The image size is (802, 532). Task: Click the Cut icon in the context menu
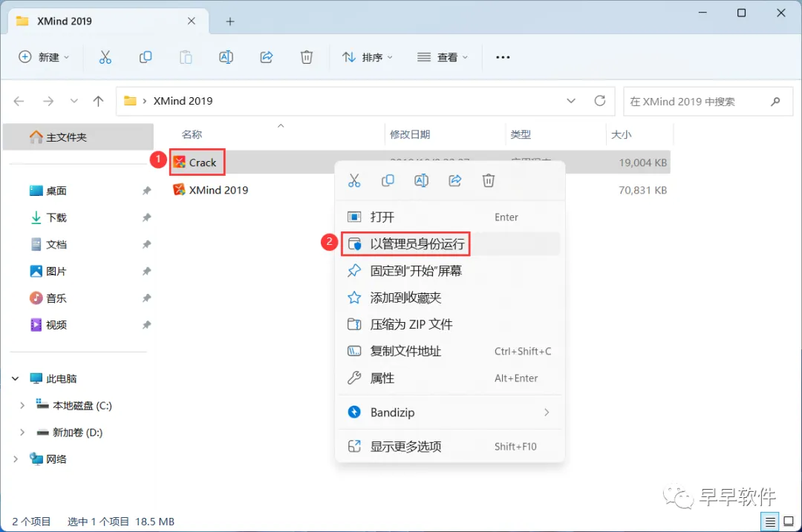354,180
